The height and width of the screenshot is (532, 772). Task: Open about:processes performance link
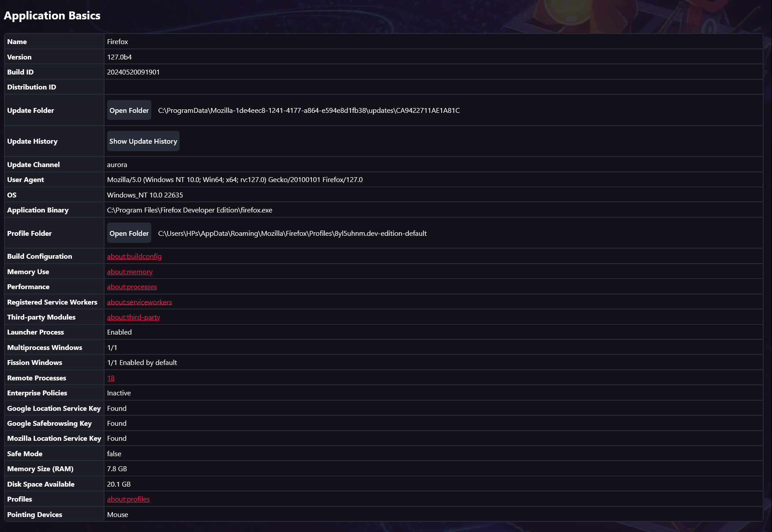tap(132, 287)
